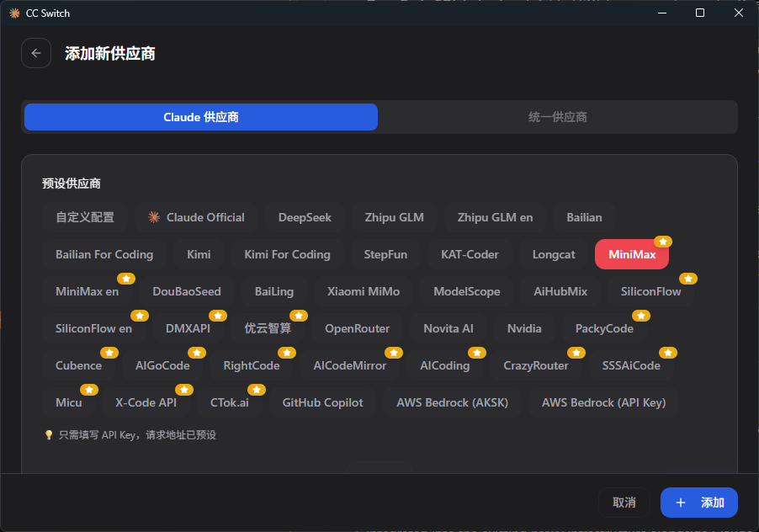The width and height of the screenshot is (759, 532).
Task: Click the star badge on PackyCode
Action: pyautogui.click(x=641, y=316)
